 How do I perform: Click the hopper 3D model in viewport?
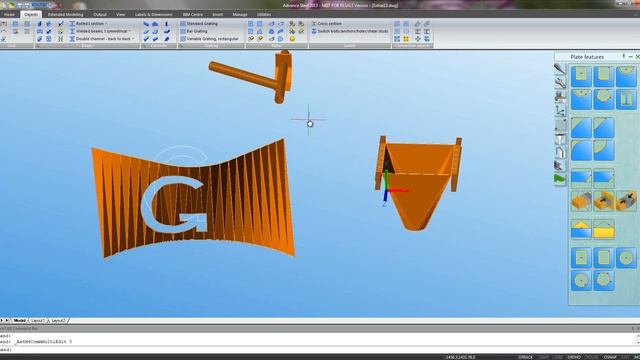click(418, 184)
